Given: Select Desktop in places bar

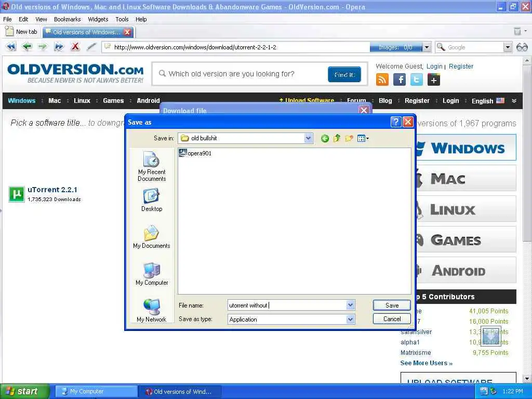Looking at the screenshot, I should coord(152,201).
